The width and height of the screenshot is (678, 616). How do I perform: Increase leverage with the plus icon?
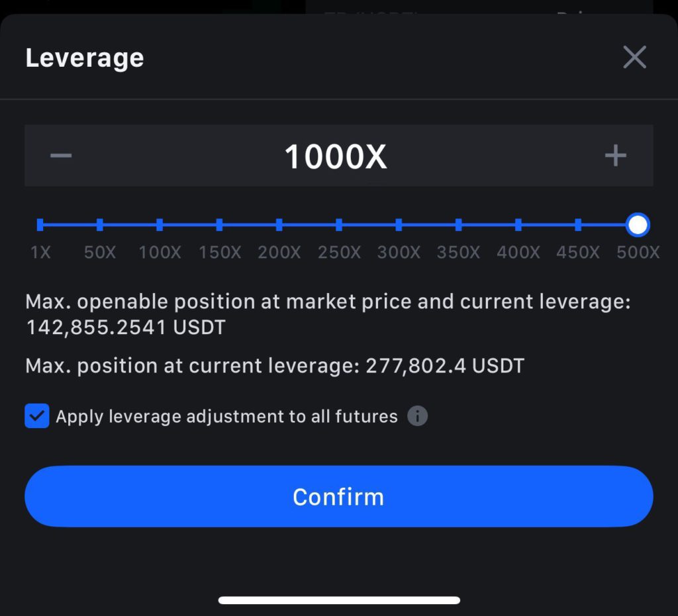(x=615, y=155)
